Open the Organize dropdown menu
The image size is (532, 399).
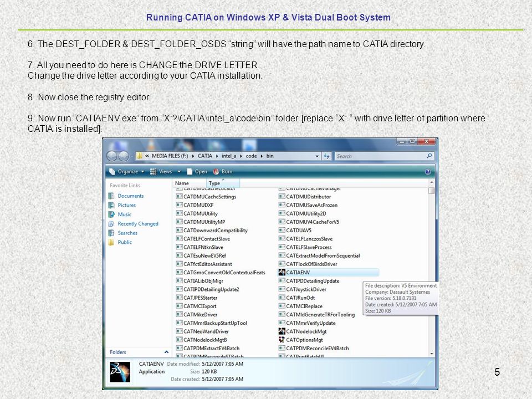[127, 172]
